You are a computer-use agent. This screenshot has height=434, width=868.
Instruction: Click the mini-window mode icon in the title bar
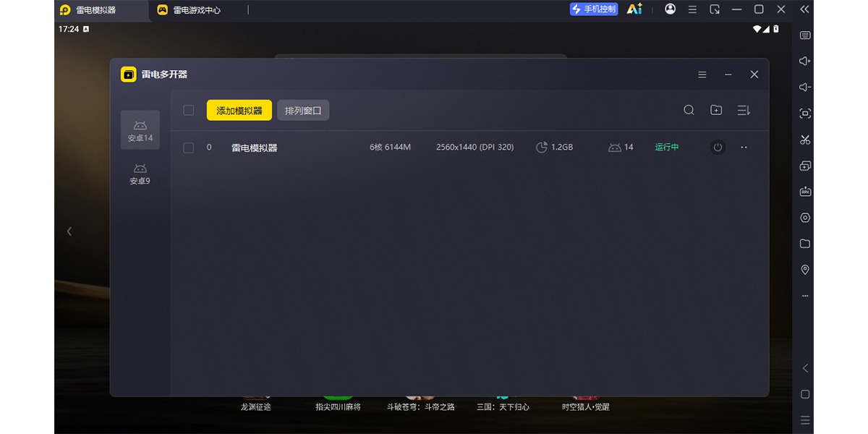(x=715, y=9)
